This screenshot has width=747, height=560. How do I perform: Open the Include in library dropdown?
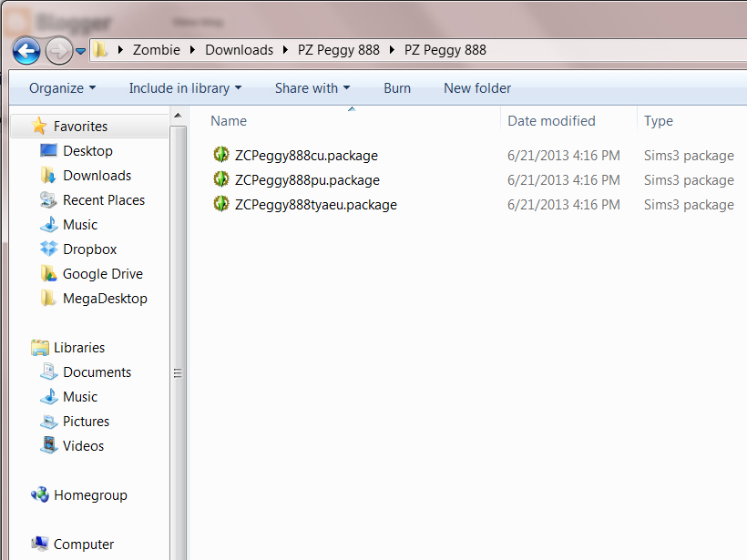(185, 87)
